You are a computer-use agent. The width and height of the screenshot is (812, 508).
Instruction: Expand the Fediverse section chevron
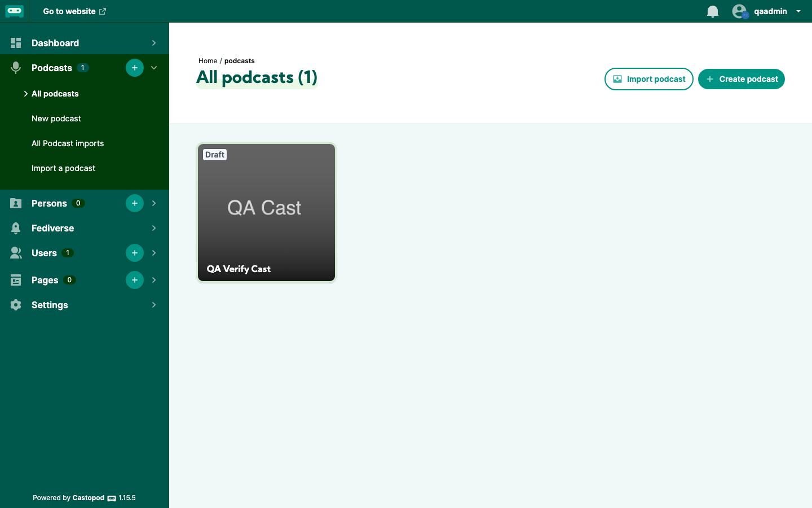(154, 228)
